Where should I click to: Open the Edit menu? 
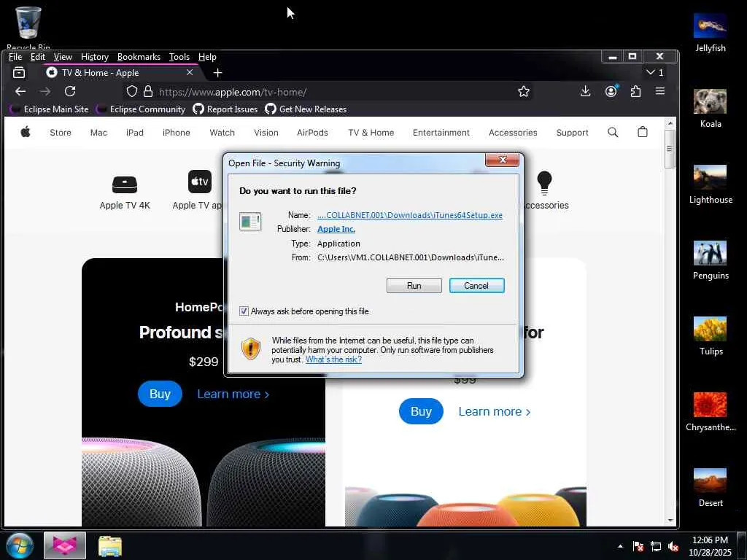pyautogui.click(x=38, y=57)
